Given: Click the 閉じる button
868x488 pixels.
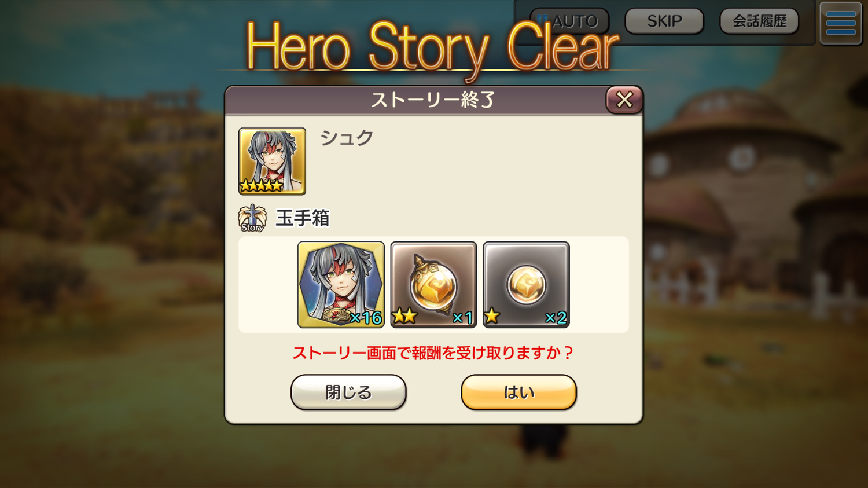Looking at the screenshot, I should 348,392.
